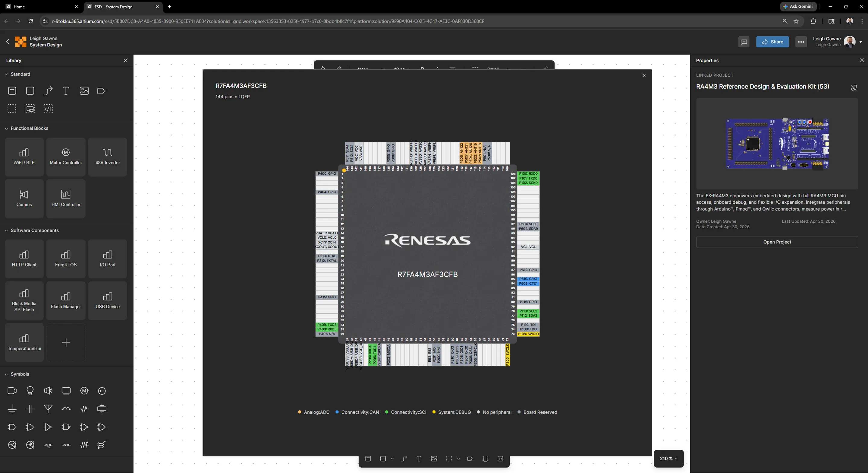This screenshot has height=473, width=868.
Task: Add the 48V Inverter functional block
Action: (x=108, y=157)
